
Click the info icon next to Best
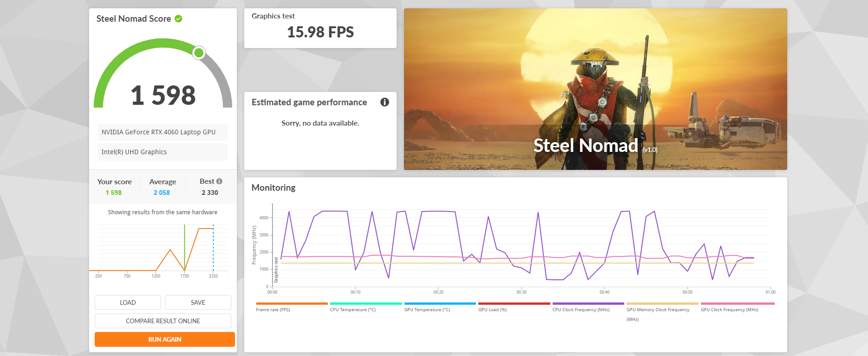[219, 181]
